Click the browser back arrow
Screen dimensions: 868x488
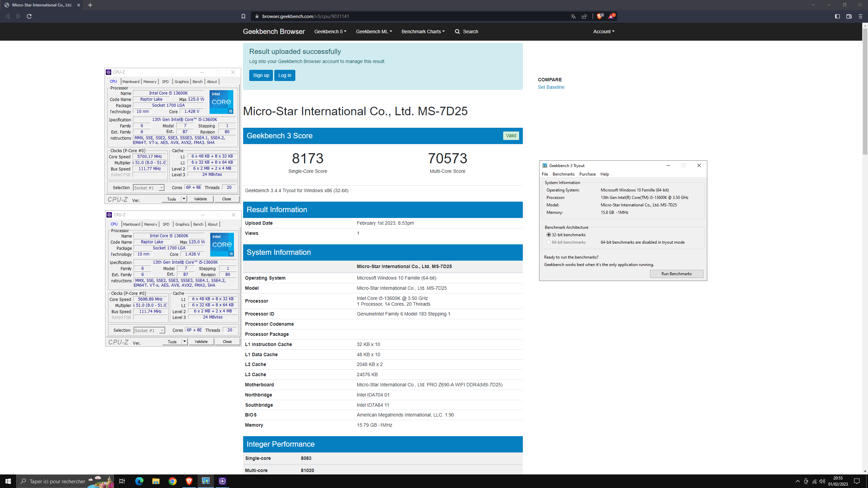7,16
